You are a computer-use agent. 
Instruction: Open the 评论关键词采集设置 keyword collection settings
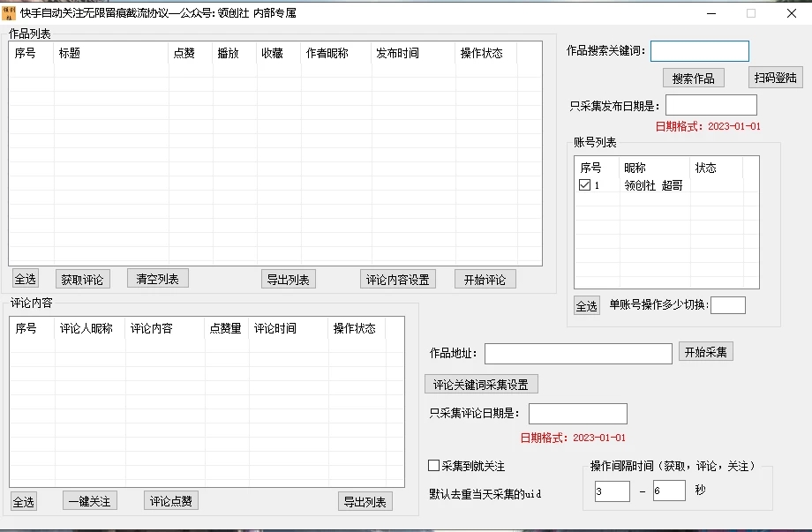coord(481,383)
